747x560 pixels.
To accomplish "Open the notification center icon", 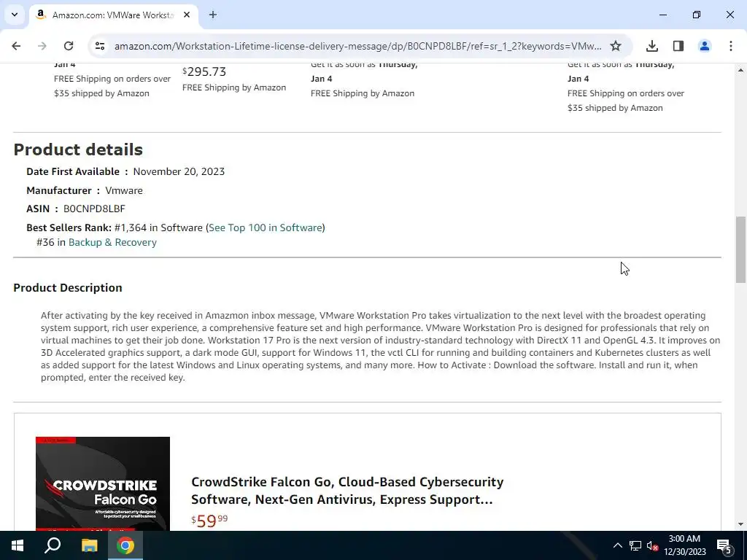I will pyautogui.click(x=724, y=545).
